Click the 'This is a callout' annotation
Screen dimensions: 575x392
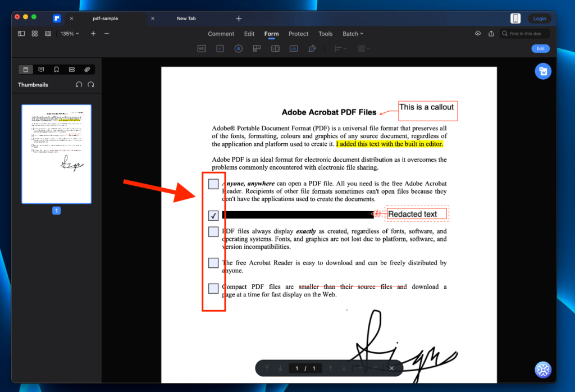[428, 111]
